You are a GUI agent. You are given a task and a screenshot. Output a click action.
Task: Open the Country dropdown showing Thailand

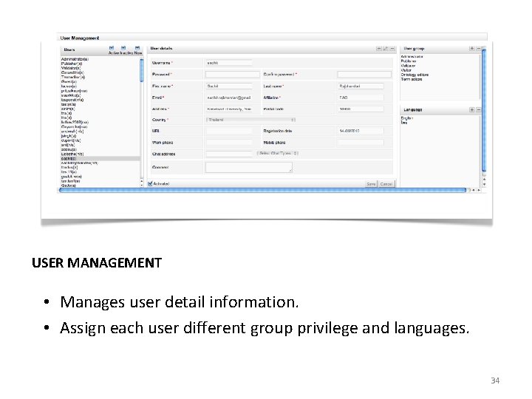[250, 120]
